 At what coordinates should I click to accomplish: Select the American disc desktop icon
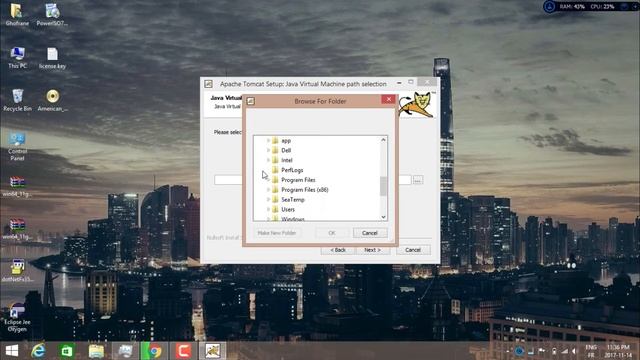click(x=52, y=100)
